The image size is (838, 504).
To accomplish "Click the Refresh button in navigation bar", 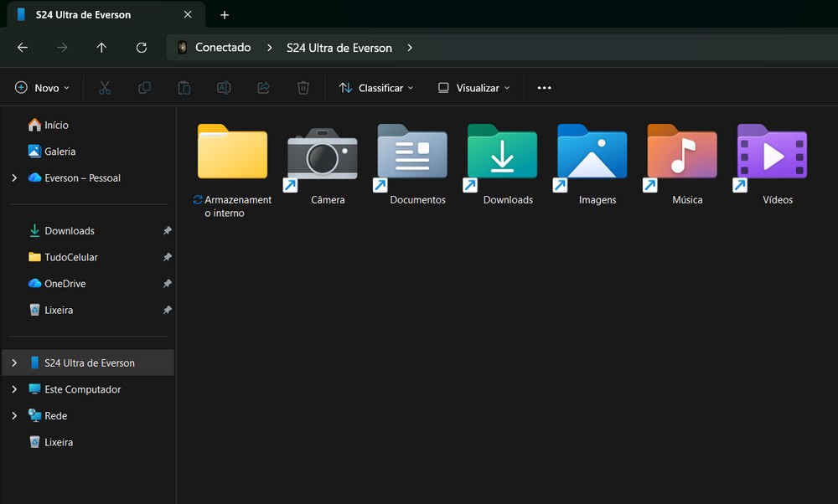I will coord(142,48).
